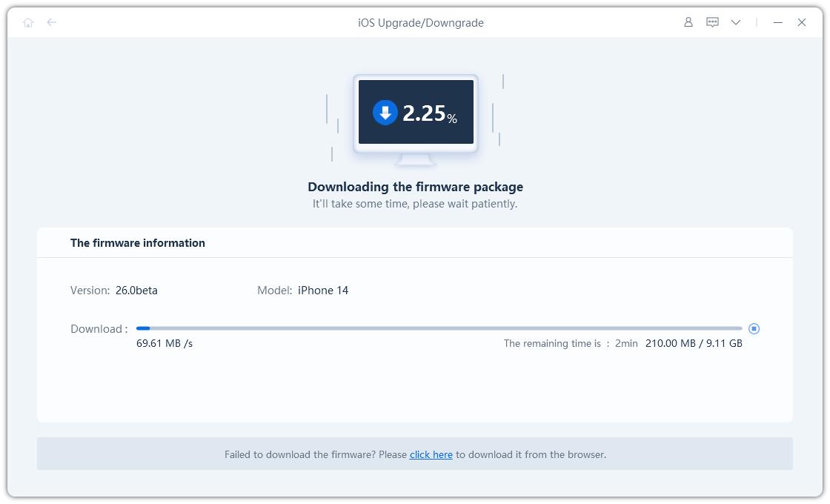Click the 210.00 MB / 9.11 GB size text
830x504 pixels.
click(x=693, y=343)
